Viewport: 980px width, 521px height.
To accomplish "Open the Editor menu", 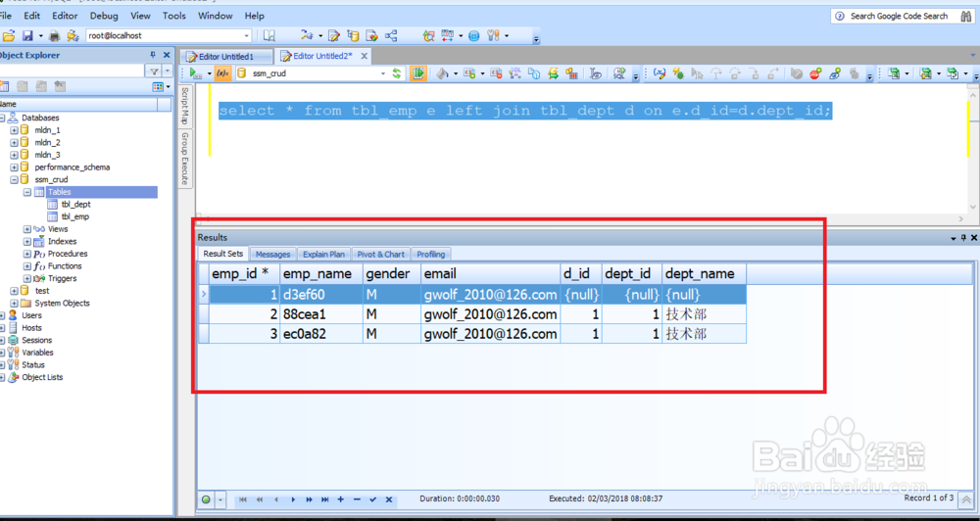I will [x=65, y=16].
